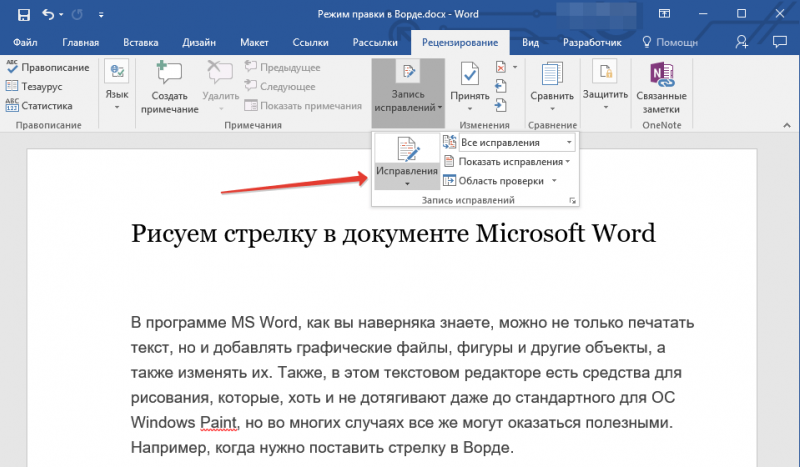
Task: Select the Рецензирование tab
Action: click(x=460, y=42)
